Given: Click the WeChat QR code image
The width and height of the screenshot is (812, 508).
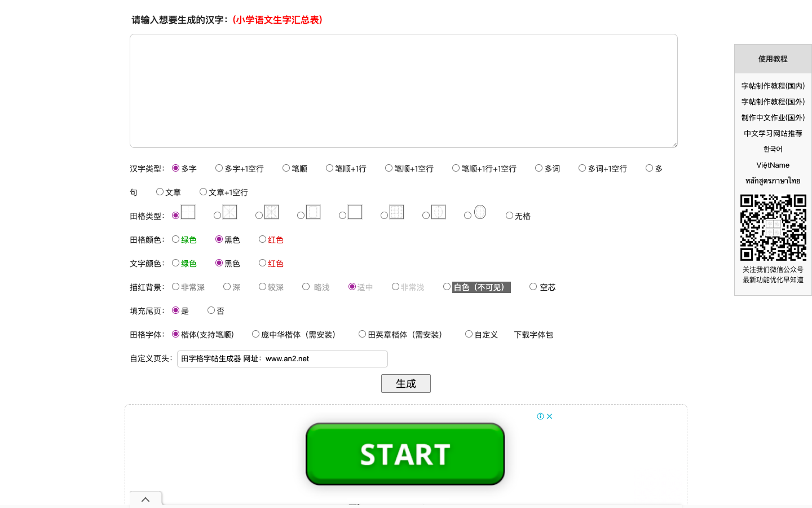Looking at the screenshot, I should click(773, 227).
